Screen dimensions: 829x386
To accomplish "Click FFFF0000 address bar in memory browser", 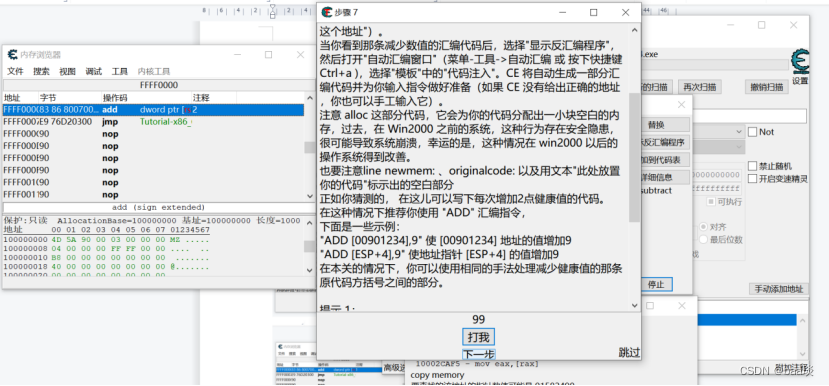I will [x=159, y=85].
